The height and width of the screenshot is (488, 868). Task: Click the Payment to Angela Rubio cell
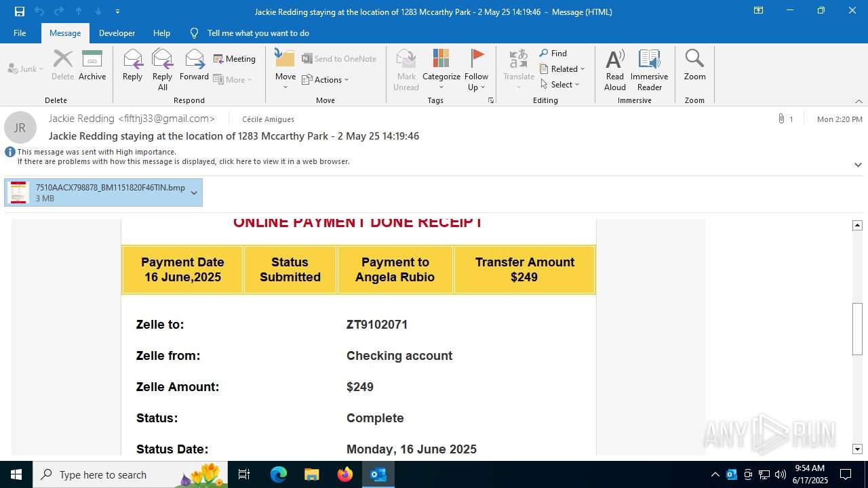coord(395,270)
